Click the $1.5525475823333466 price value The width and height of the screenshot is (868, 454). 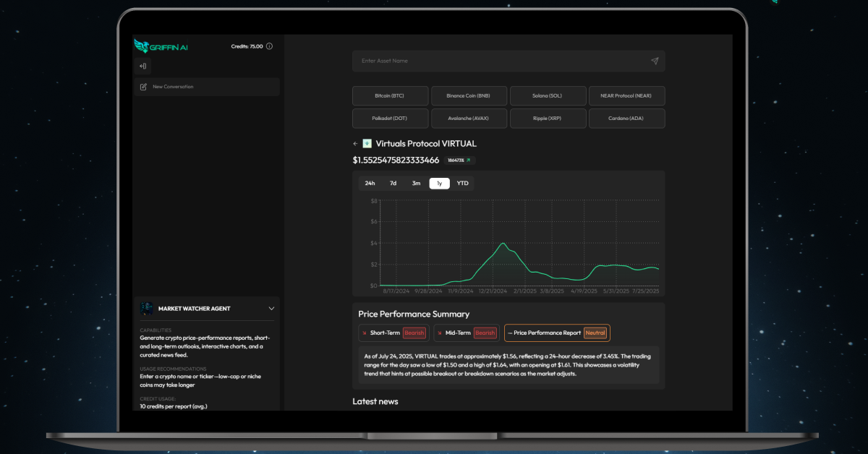coord(396,160)
